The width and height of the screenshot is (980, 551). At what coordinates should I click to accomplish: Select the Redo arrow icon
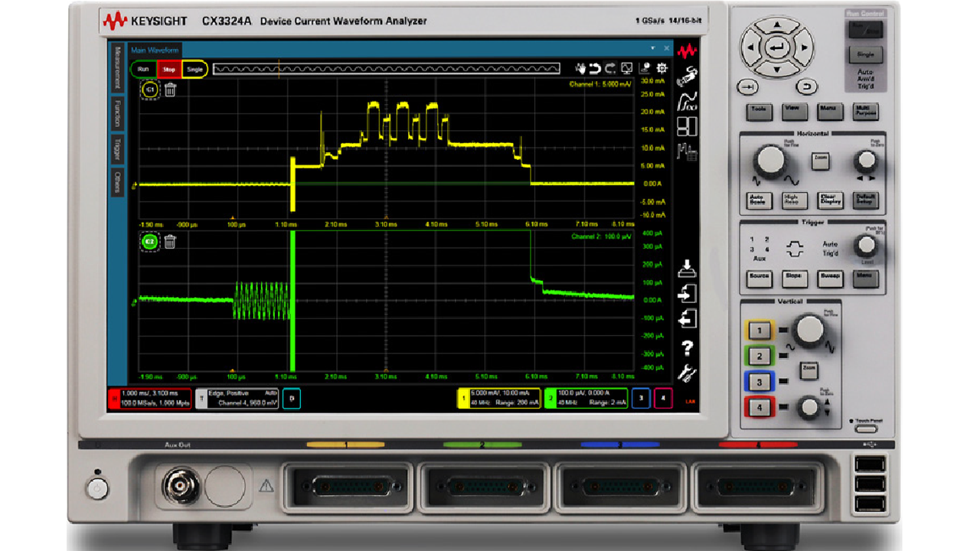(x=609, y=67)
